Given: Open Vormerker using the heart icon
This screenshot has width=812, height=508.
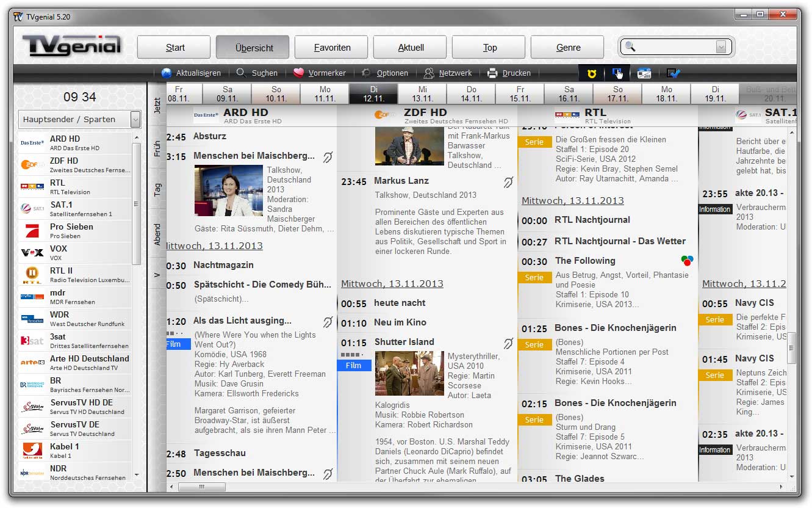Looking at the screenshot, I should coord(298,73).
